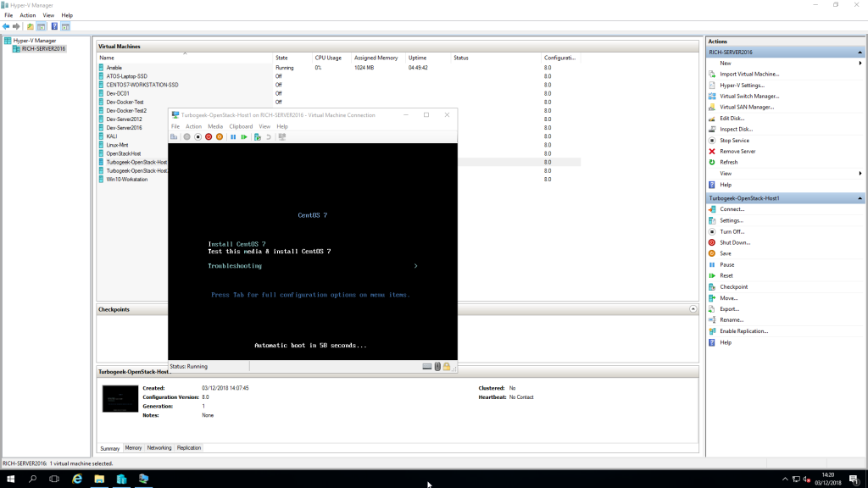This screenshot has height=488, width=868.
Task: Click orange Save icon in VM toolbar
Action: (x=220, y=136)
